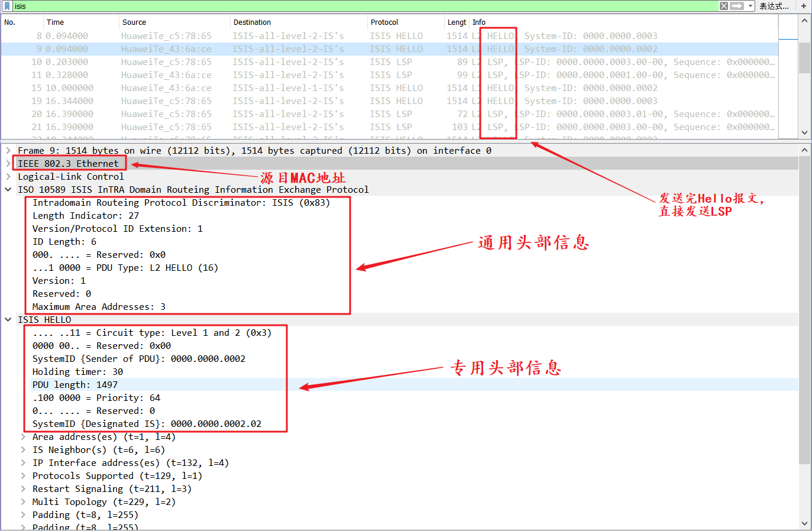Expand Restart Signaling (t=211, l=3)
Viewport: 812px width, 531px height.
(x=23, y=489)
